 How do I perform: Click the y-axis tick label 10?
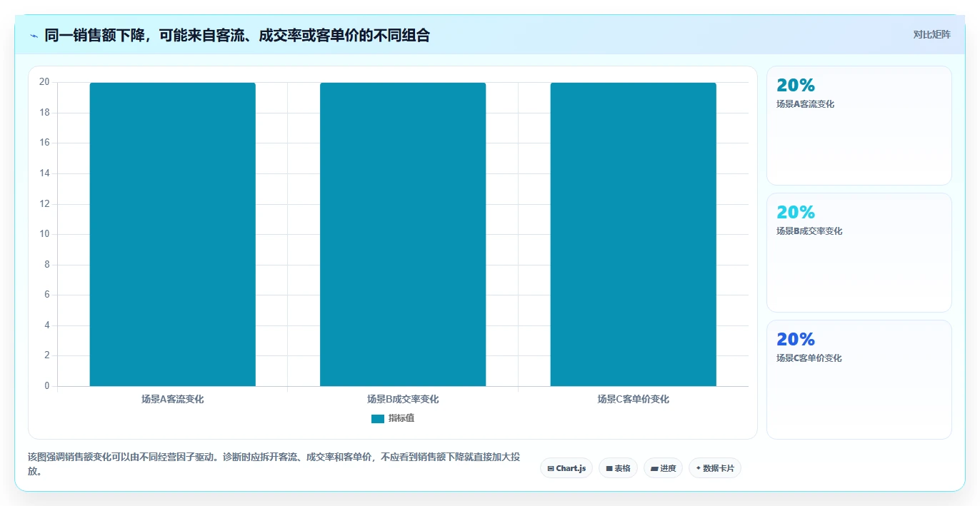(x=44, y=234)
